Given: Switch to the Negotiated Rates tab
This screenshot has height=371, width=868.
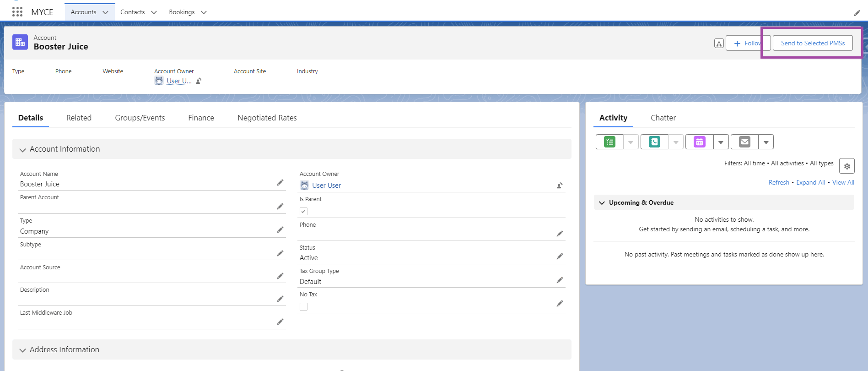Looking at the screenshot, I should click(x=267, y=118).
